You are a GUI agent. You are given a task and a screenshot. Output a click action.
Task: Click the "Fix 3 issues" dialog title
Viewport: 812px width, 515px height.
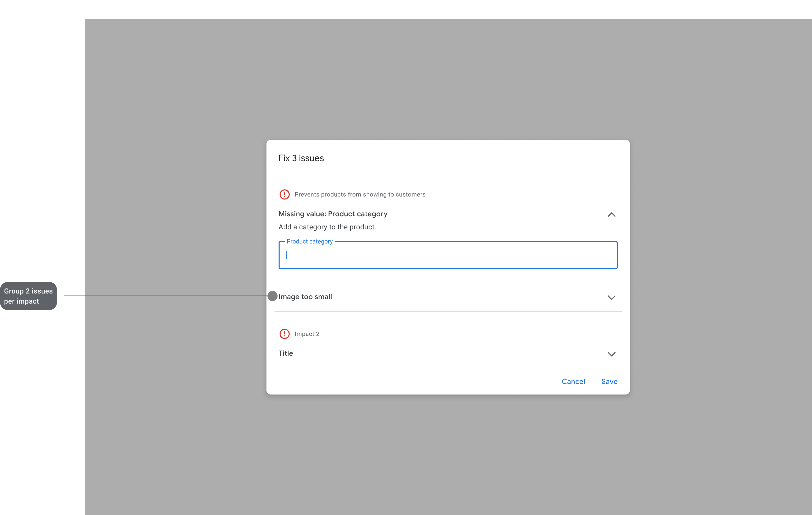[301, 158]
